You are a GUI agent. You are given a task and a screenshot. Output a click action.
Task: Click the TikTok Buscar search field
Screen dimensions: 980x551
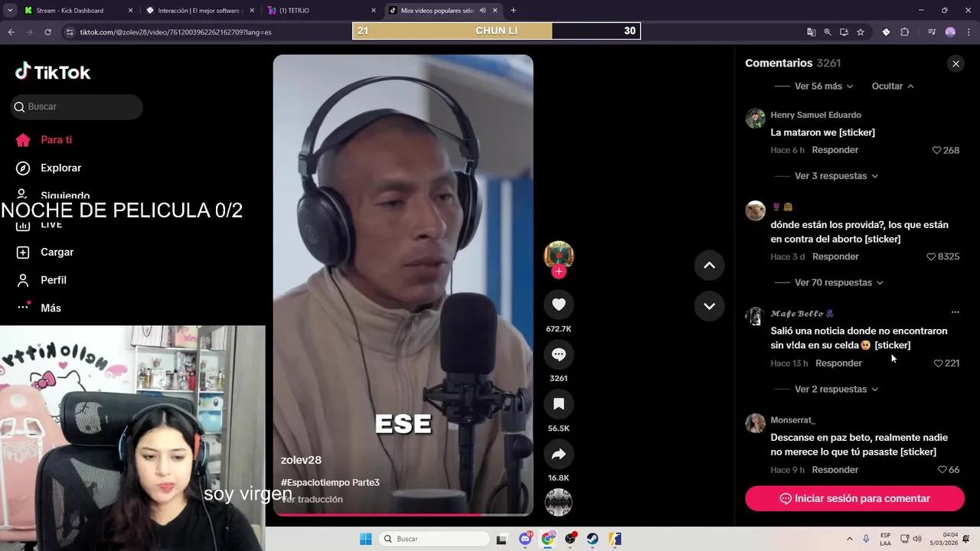click(77, 106)
